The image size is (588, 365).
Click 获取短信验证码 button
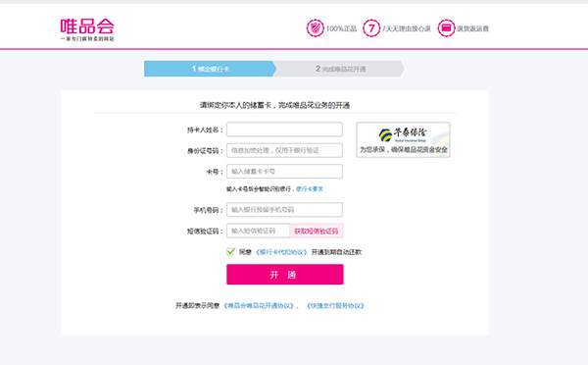tap(317, 231)
